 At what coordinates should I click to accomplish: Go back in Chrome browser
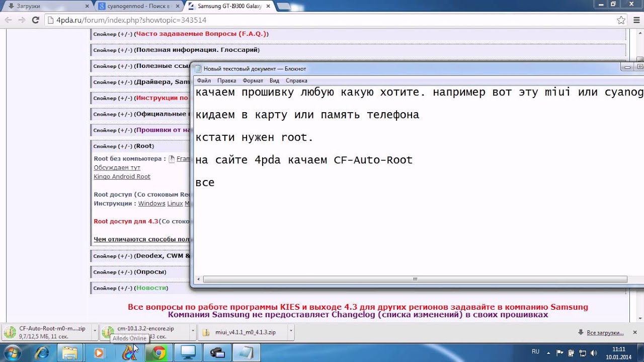[8, 20]
